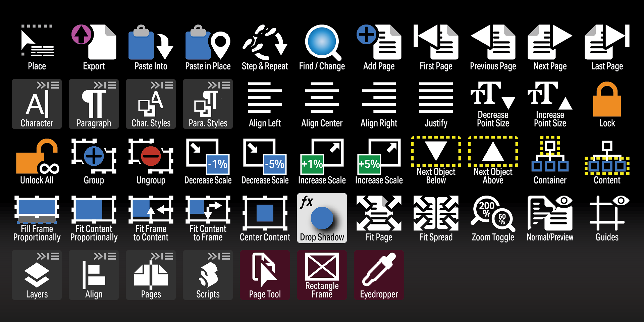Viewport: 644px width, 322px height.
Task: Select Align Center icon
Action: tap(322, 98)
